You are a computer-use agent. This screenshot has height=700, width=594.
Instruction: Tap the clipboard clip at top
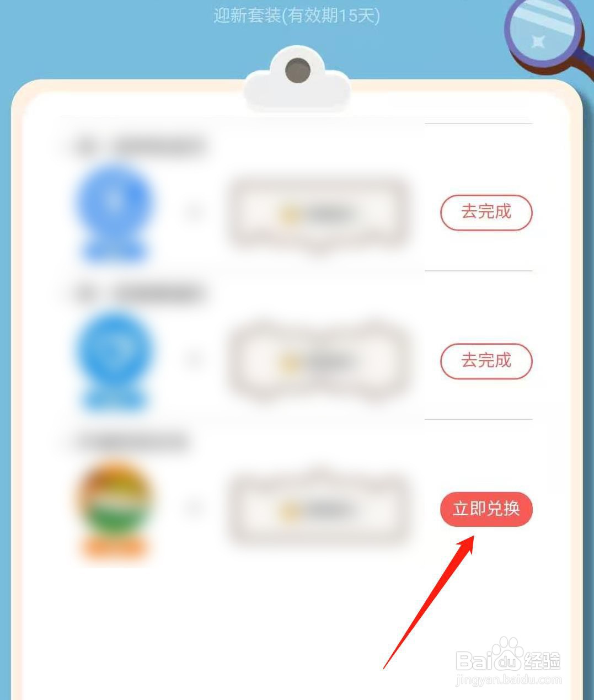[x=297, y=79]
